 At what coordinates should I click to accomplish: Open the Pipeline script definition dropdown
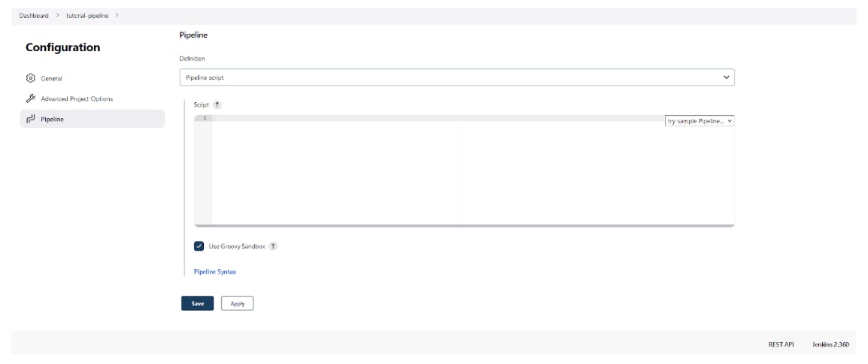click(457, 77)
